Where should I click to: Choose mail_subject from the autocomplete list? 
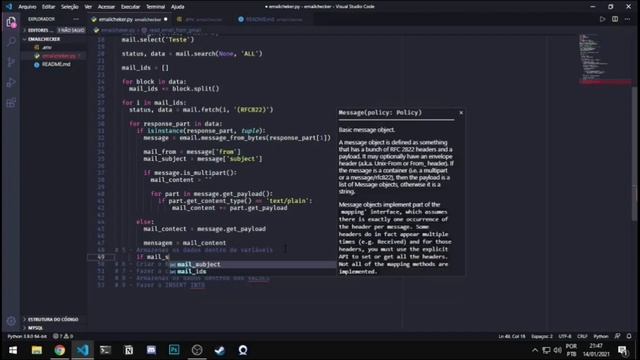(x=252, y=264)
